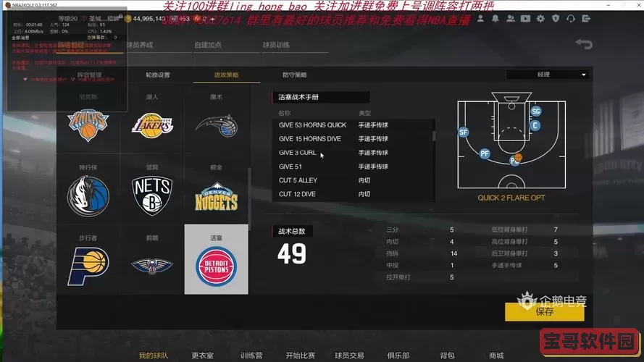Screen dimensions: 644x362
Task: Select the Lakers team logo
Action: [x=152, y=125]
